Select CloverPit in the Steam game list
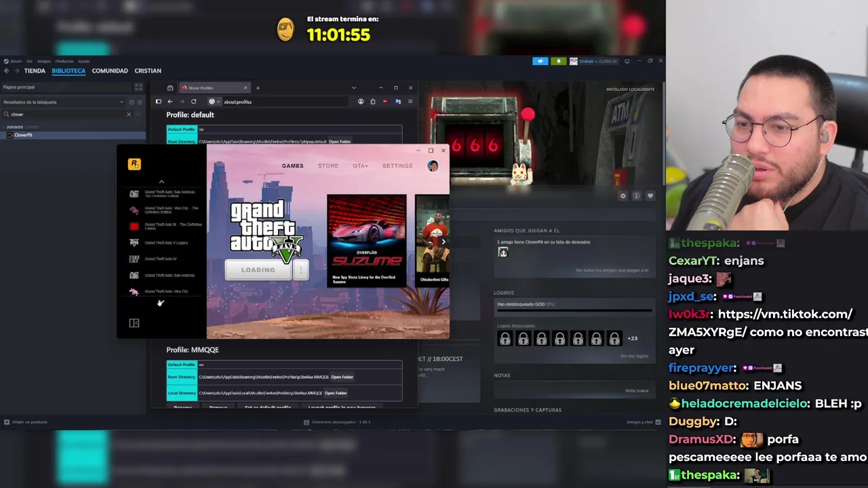 click(73, 135)
